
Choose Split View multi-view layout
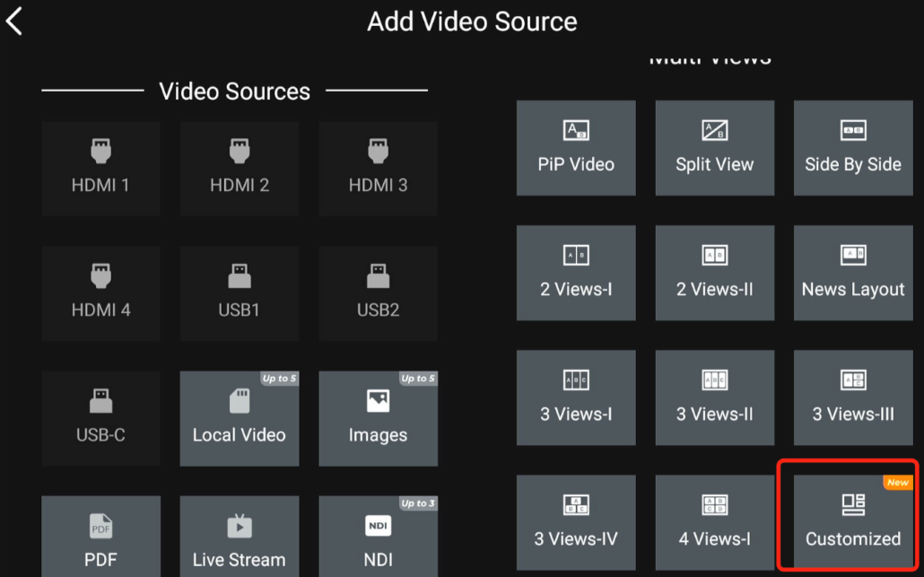coord(714,148)
